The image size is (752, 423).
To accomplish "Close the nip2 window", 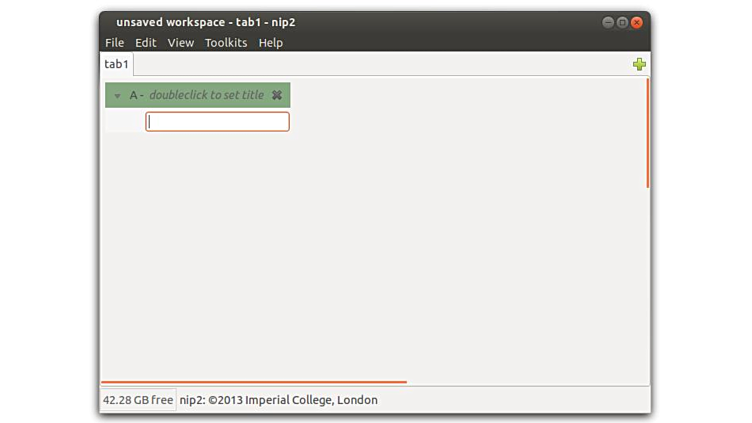I will [x=637, y=22].
